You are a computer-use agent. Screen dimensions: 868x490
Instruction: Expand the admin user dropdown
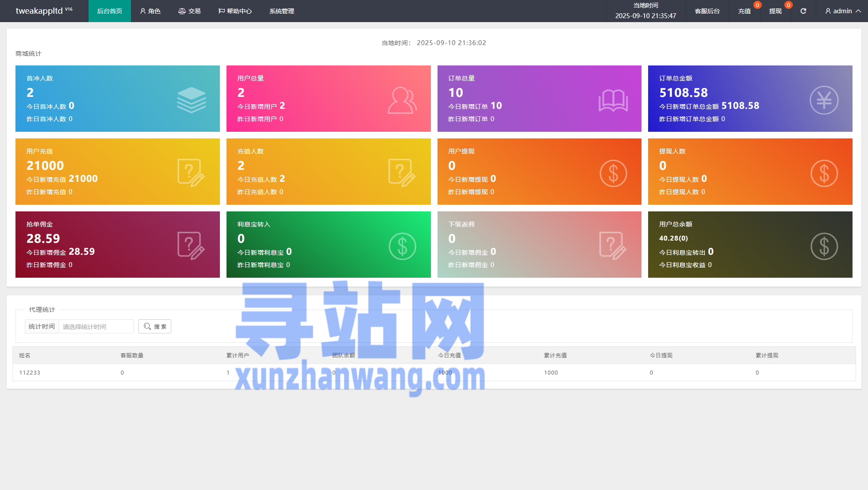click(843, 11)
